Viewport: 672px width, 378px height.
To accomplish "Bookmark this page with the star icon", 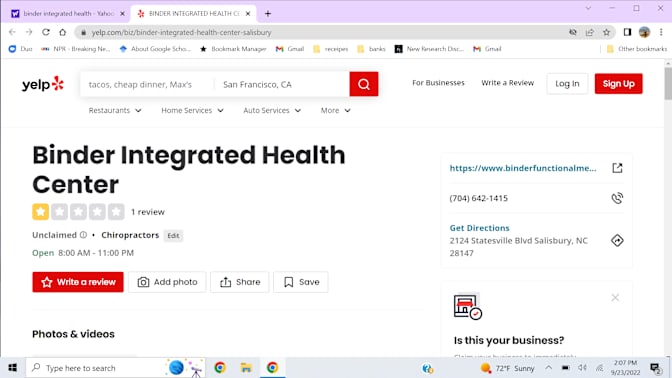I will point(606,32).
